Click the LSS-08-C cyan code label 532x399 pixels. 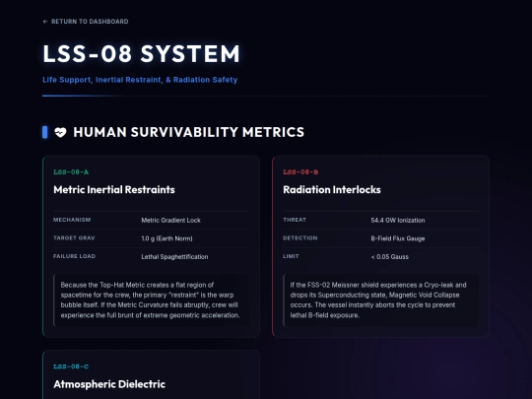[71, 366]
